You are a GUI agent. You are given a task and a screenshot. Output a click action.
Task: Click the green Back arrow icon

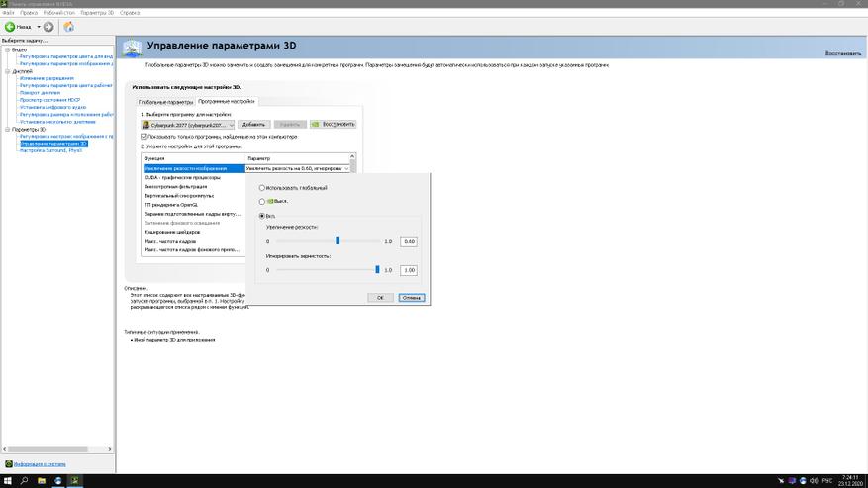tap(11, 27)
